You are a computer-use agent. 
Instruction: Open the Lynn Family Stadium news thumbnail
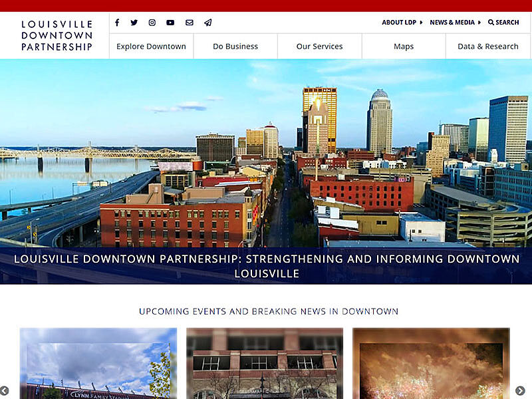point(98,363)
